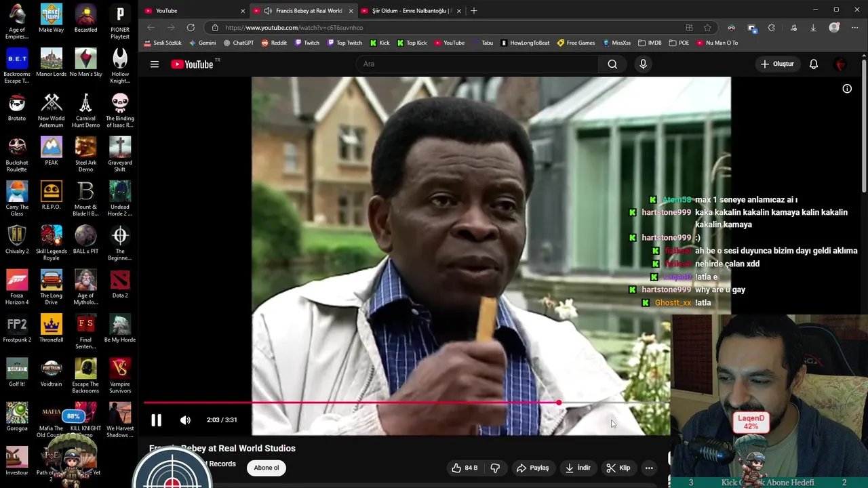
Task: Select 'R.E.P.O.' desktop icon
Action: (x=52, y=195)
